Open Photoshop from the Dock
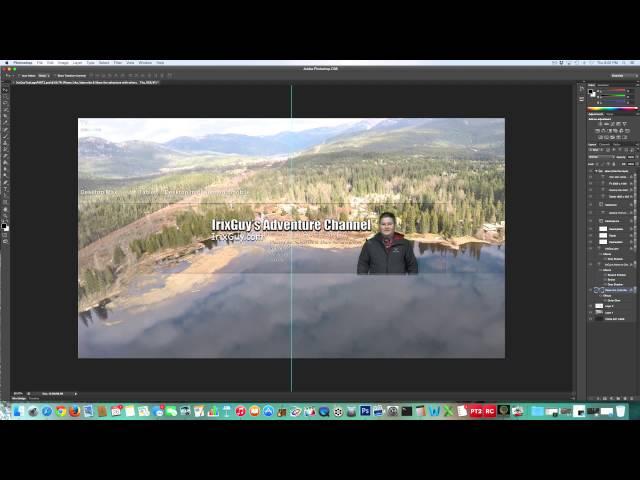640x480 pixels. click(365, 411)
